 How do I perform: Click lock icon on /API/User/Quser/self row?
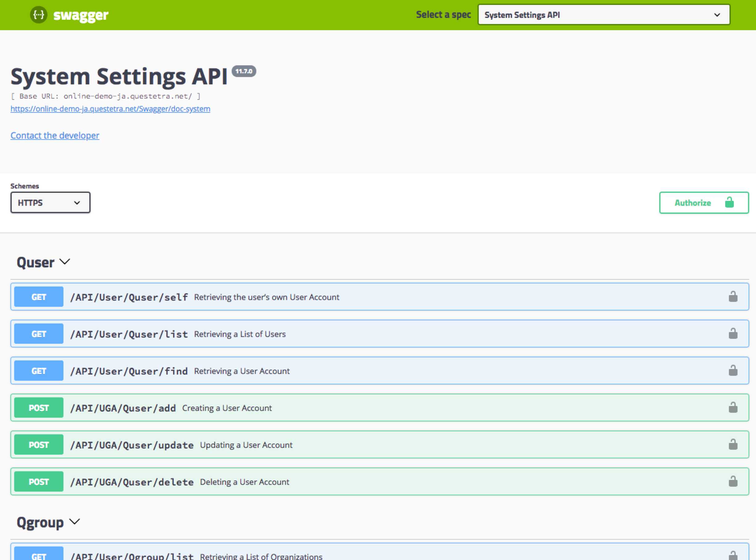[x=733, y=297]
